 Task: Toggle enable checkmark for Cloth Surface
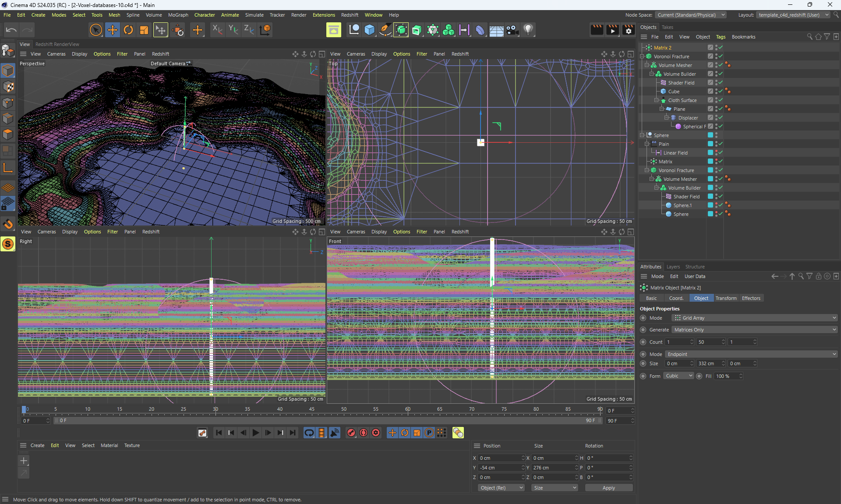721,100
